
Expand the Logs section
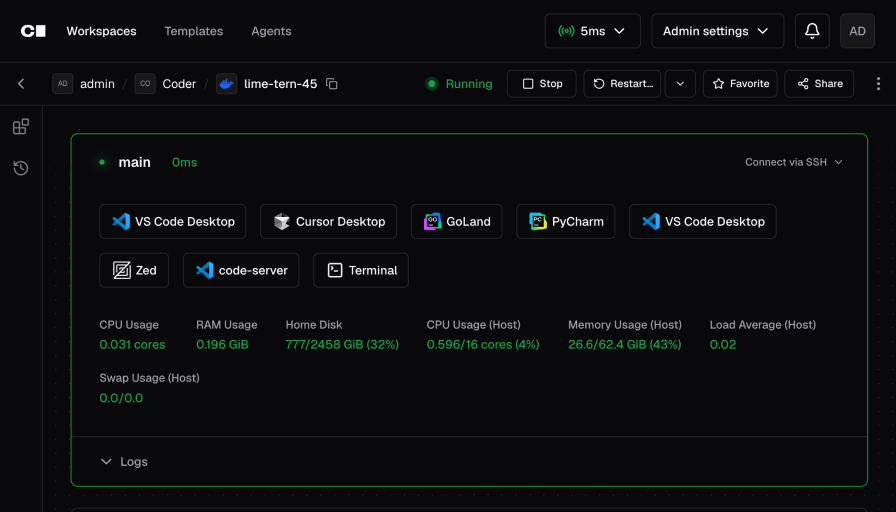click(124, 462)
